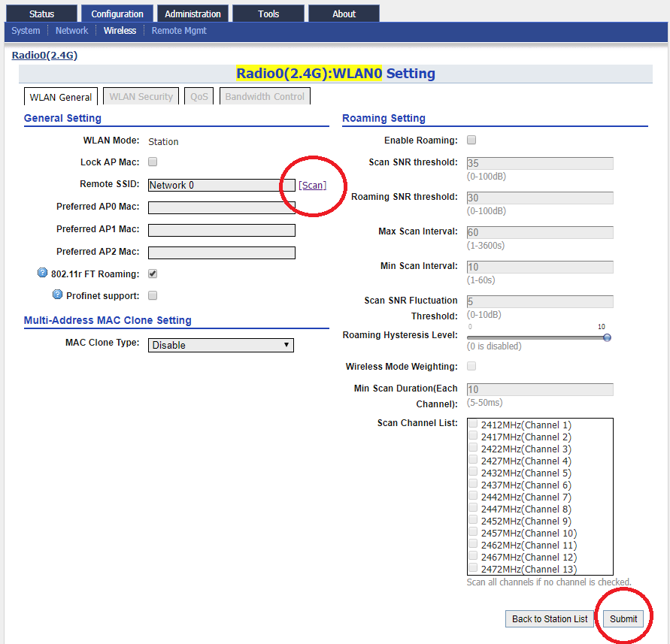
Task: Open the Bandwidth Control tab
Action: pyautogui.click(x=265, y=96)
